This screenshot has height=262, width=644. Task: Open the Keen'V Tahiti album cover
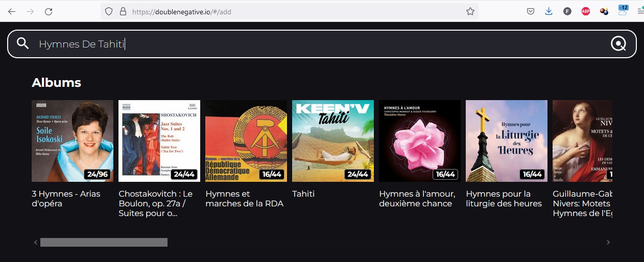(333, 141)
